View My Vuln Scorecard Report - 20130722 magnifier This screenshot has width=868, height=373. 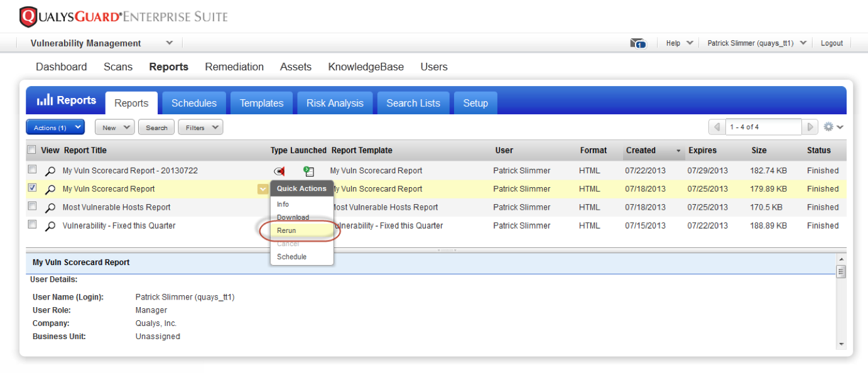point(50,171)
